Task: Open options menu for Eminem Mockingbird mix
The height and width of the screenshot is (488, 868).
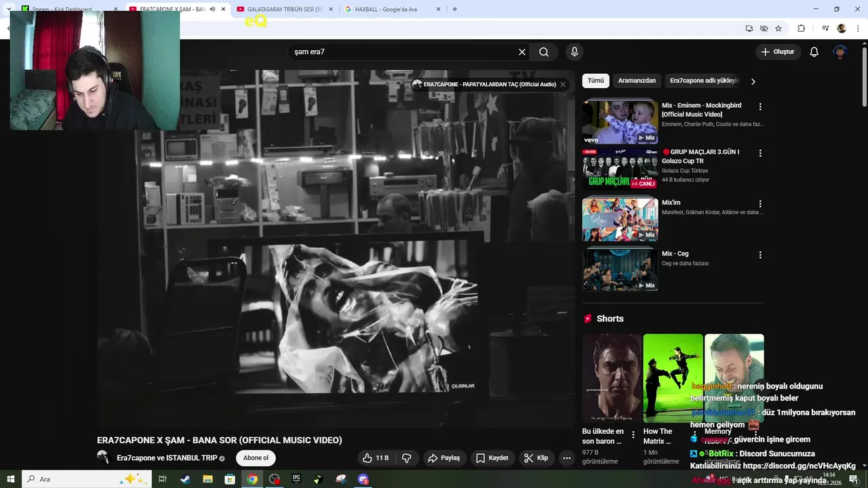Action: point(760,107)
